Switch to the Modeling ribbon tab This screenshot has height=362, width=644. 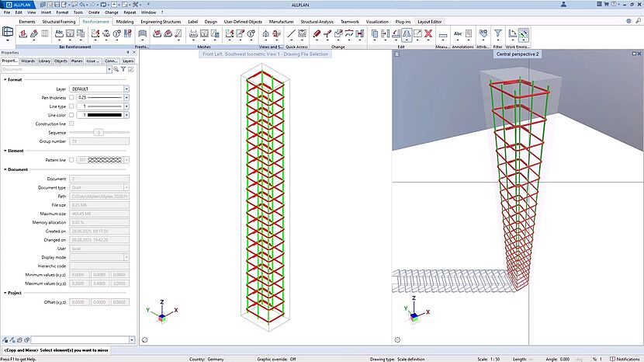(x=125, y=22)
